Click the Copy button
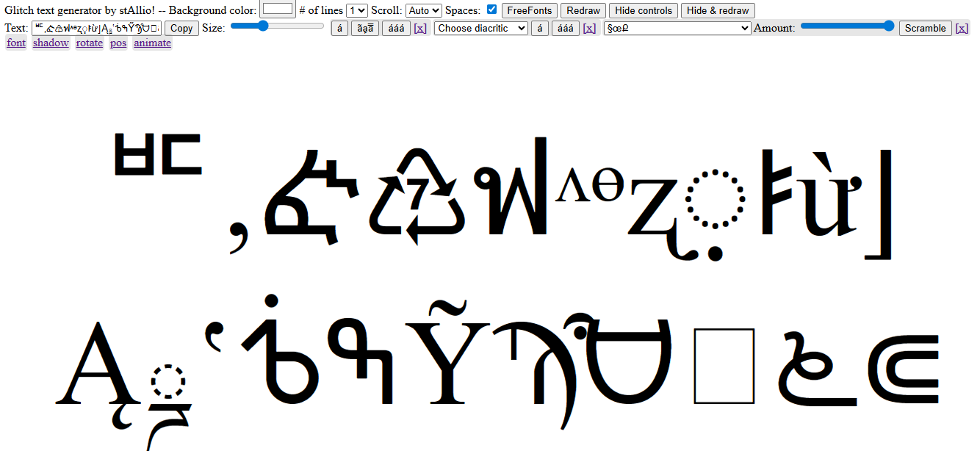Viewport: 980px width, 451px height. point(181,28)
